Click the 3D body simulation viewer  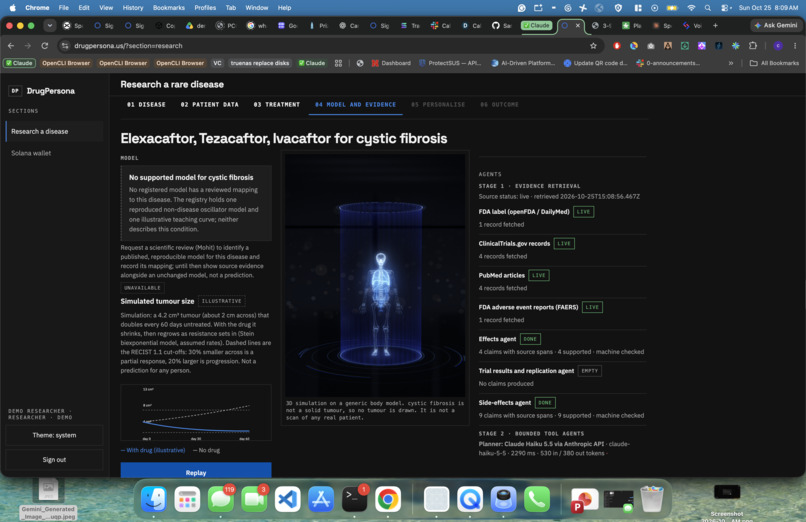pyautogui.click(x=375, y=275)
